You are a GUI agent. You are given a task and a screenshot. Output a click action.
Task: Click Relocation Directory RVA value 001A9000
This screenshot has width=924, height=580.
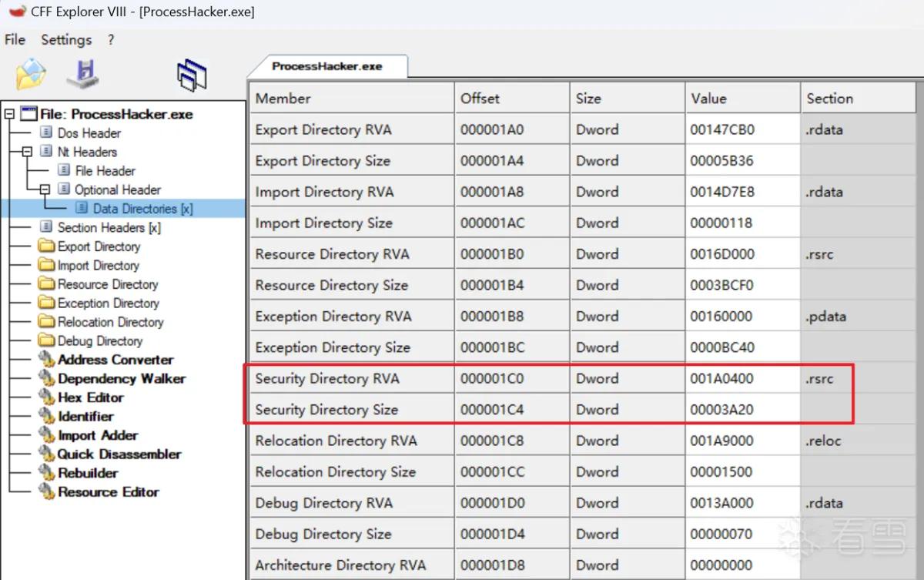pyautogui.click(x=743, y=441)
